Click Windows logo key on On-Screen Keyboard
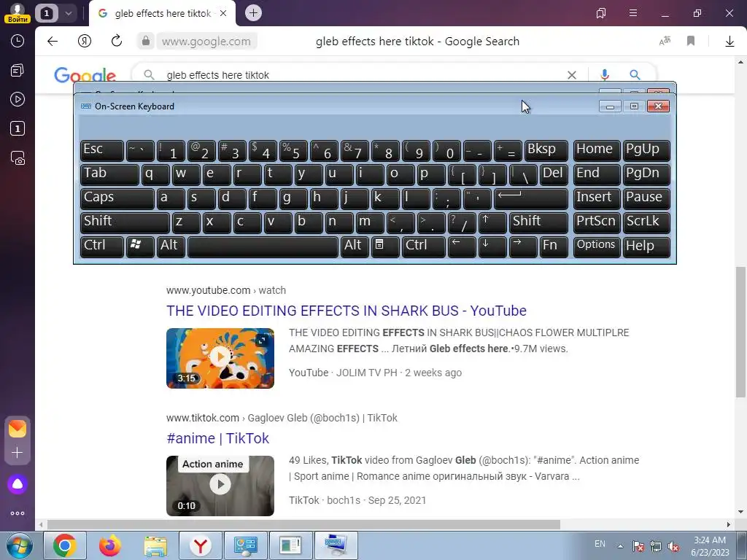 point(140,246)
